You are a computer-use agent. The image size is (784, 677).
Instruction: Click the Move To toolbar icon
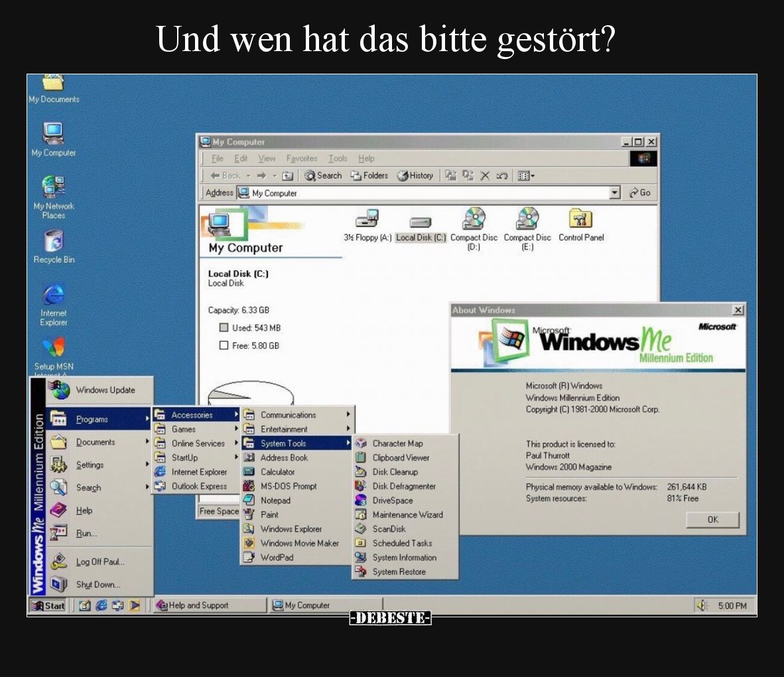coord(450,176)
